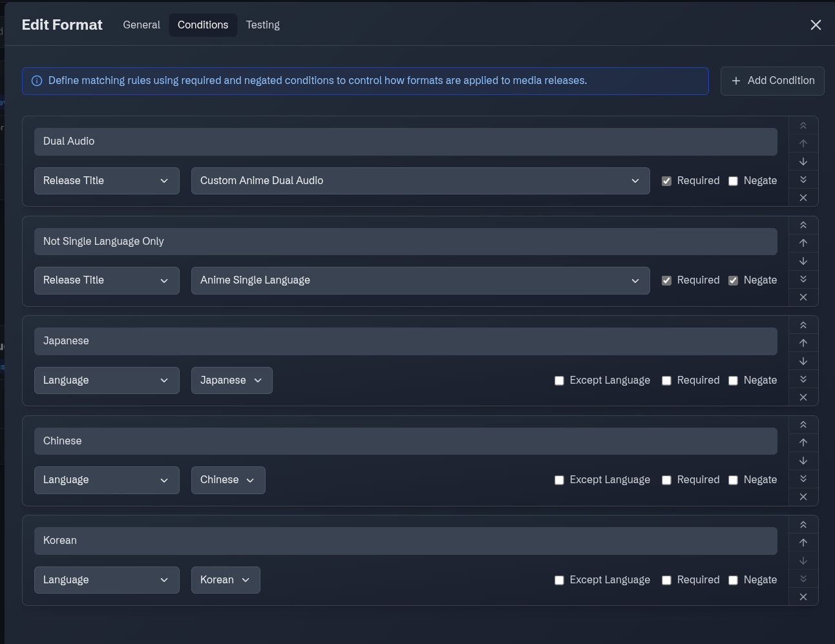Image resolution: width=835 pixels, height=644 pixels.
Task: Enable Except Language for Japanese condition
Action: [559, 380]
